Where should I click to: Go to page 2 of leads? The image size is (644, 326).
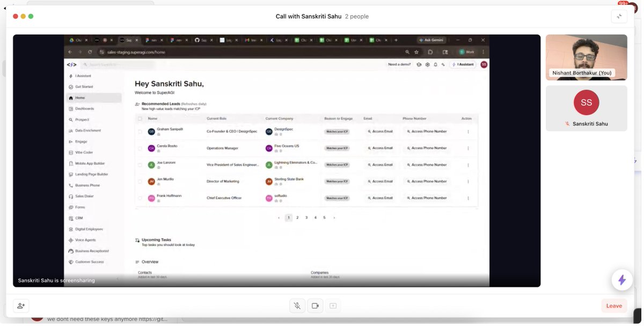coord(297,218)
